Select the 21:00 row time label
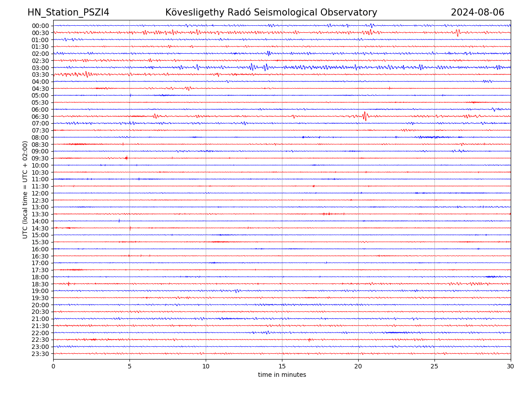 coord(40,319)
